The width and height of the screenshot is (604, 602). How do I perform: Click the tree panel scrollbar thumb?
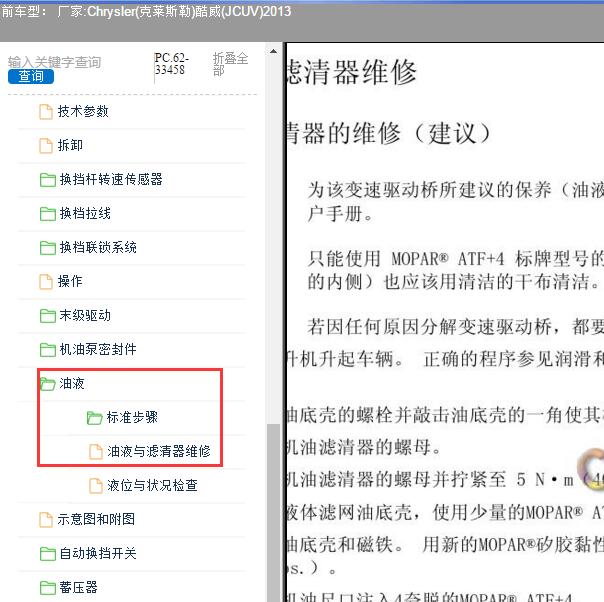[x=273, y=512]
